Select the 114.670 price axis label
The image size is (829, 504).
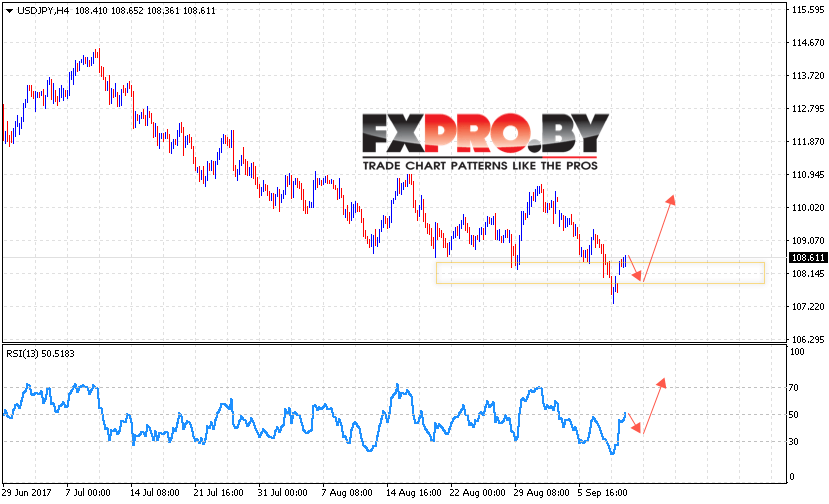coord(808,42)
